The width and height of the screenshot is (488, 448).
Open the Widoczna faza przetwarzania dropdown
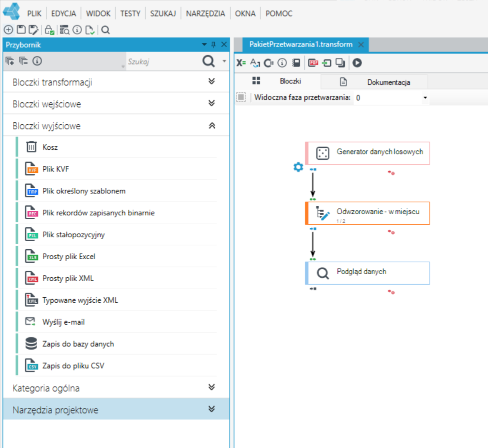425,97
